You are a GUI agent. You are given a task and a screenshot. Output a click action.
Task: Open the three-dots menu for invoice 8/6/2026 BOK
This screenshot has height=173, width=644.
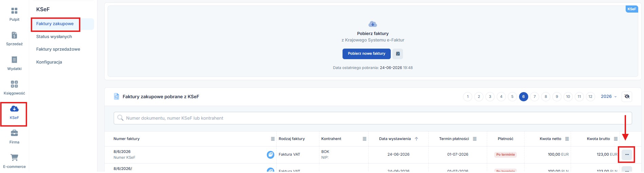pos(627,155)
